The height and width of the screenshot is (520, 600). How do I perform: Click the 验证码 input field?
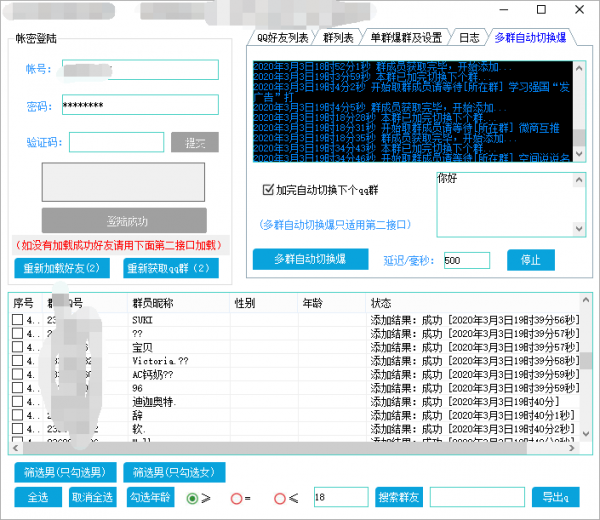point(116,142)
